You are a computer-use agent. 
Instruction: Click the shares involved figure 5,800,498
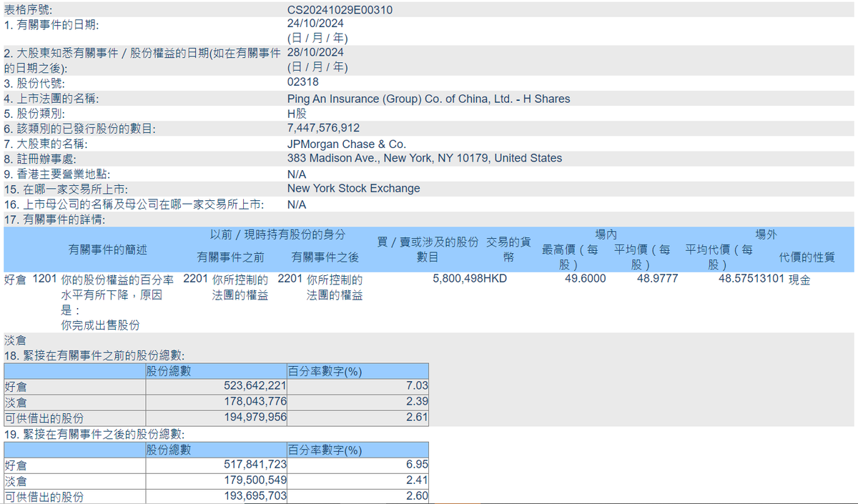tap(458, 279)
